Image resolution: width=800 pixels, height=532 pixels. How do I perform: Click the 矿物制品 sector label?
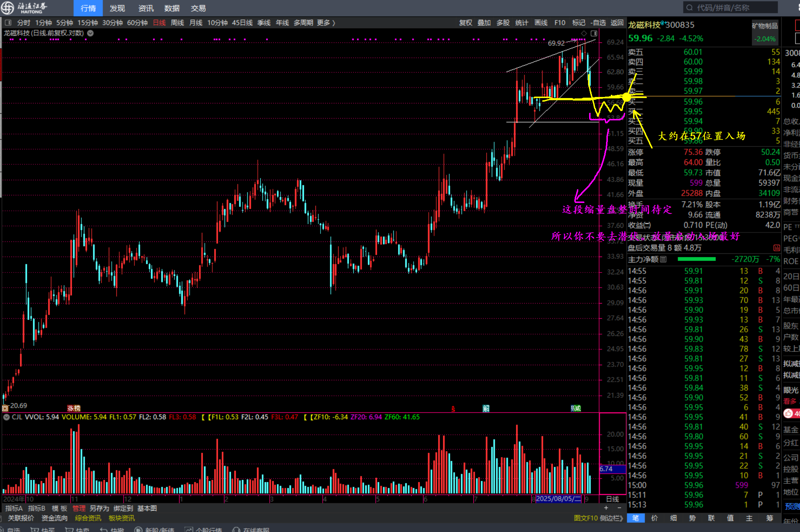click(x=765, y=26)
